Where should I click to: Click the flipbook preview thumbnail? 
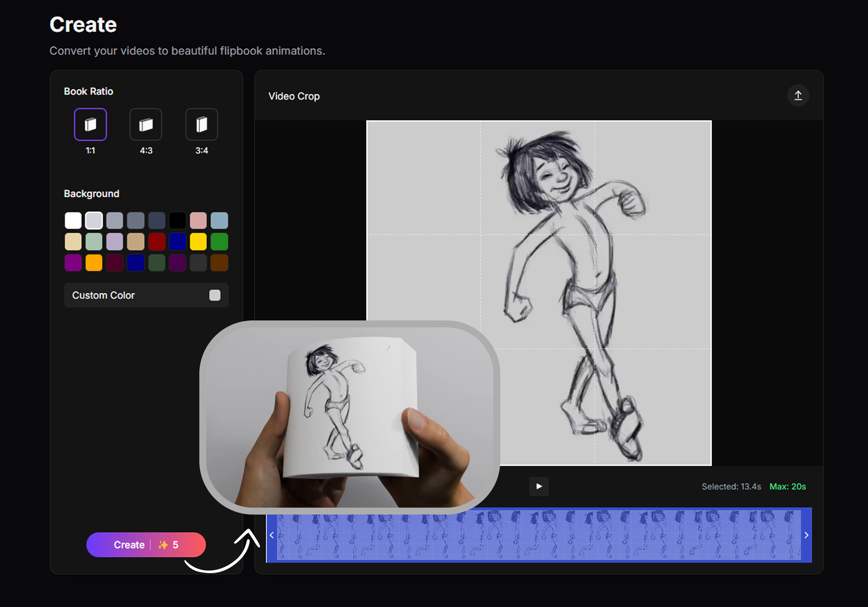(x=350, y=417)
